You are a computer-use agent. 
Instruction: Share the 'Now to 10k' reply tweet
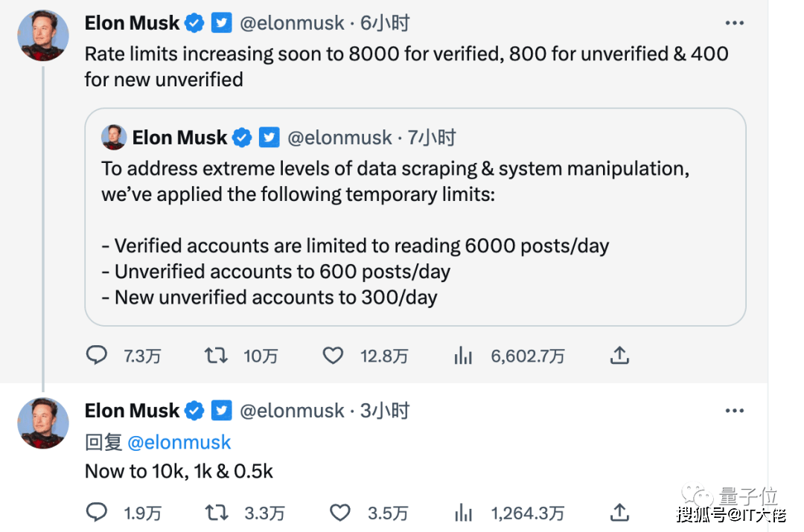619,512
